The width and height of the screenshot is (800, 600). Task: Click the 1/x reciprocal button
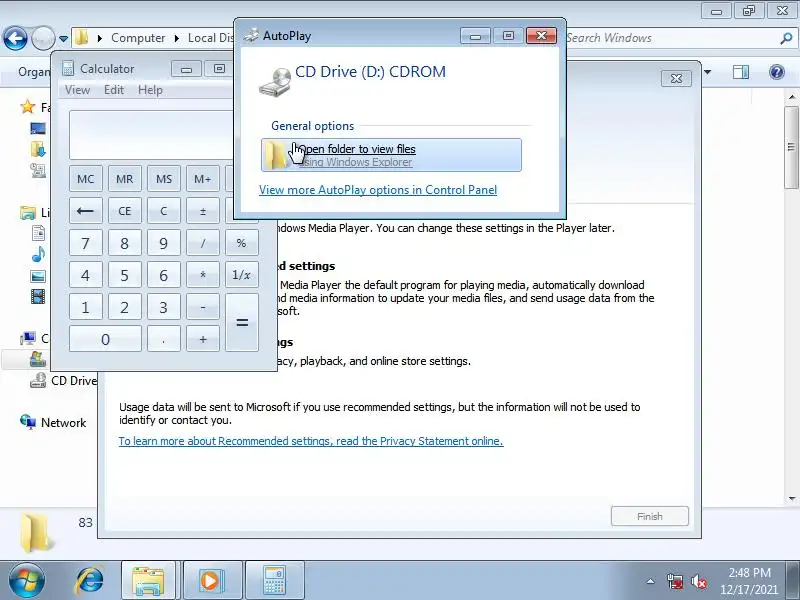pyautogui.click(x=242, y=275)
